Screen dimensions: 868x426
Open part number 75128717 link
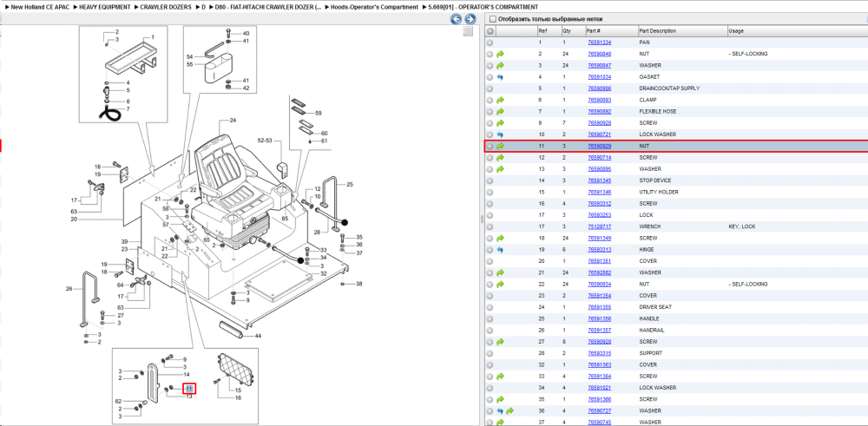[x=599, y=226]
